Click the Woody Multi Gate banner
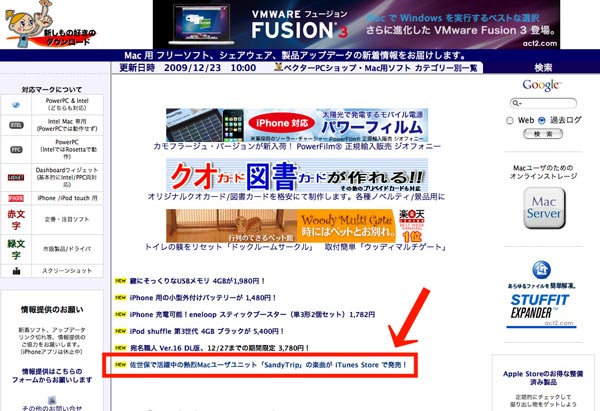600x411 pixels. 296,226
